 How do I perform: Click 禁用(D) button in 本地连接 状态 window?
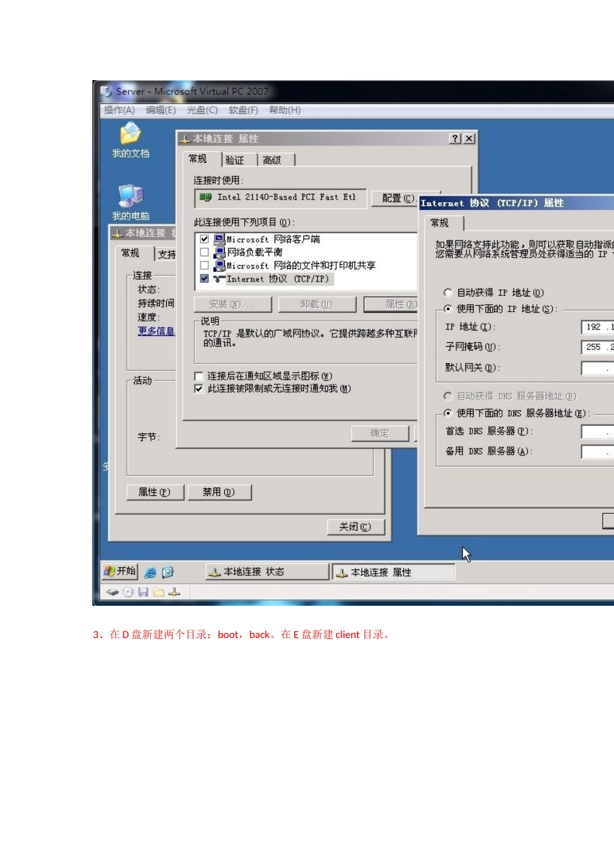(219, 492)
